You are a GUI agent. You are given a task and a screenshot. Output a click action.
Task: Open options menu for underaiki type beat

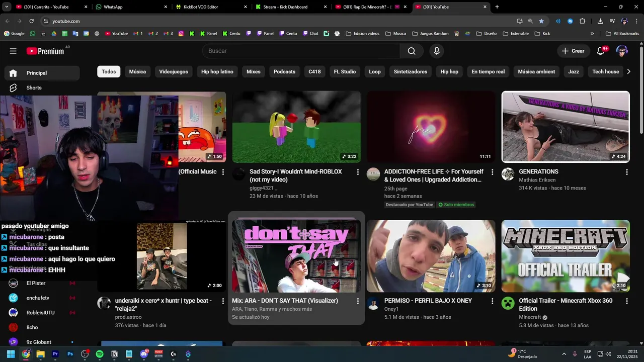[223, 301]
